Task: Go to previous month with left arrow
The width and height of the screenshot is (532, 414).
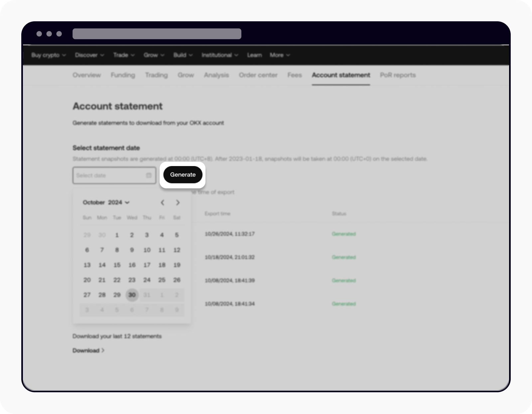Action: (x=163, y=203)
